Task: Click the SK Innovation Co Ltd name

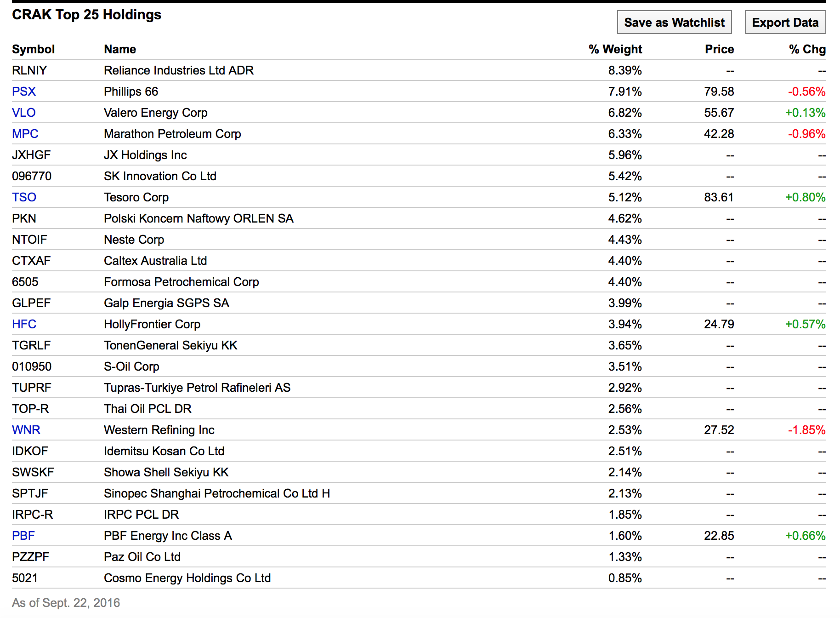Action: pos(160,176)
